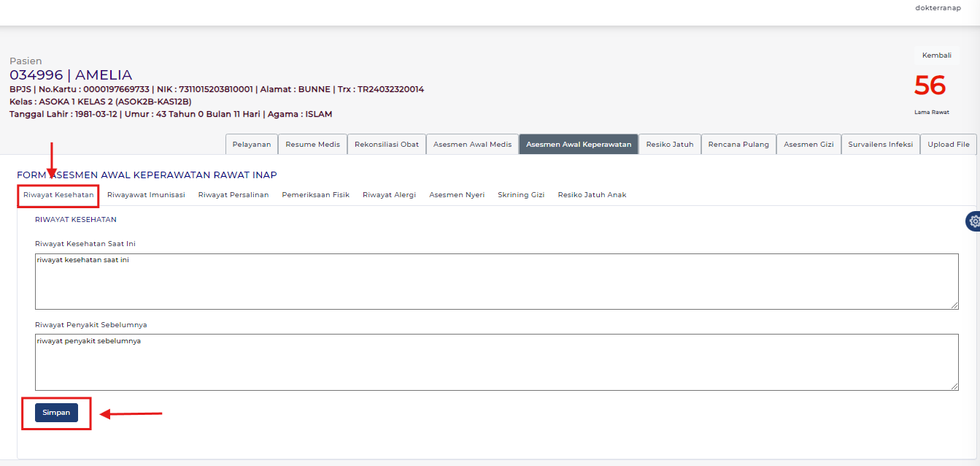Open the Asesmen Nyeri section
Screen dimensions: 980x466
tap(457, 194)
